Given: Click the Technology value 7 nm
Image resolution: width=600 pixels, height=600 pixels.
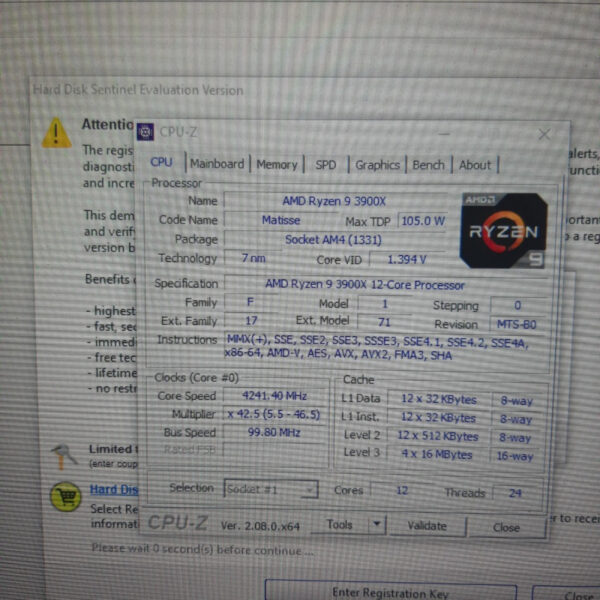Looking at the screenshot, I should coord(253,258).
